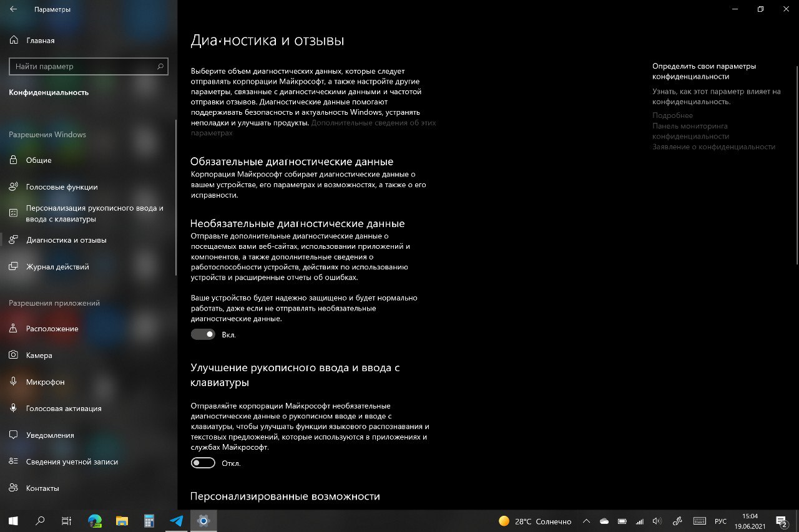The image size is (799, 532).
Task: Click Обязательные диагностические данные heading
Action: coord(292,162)
